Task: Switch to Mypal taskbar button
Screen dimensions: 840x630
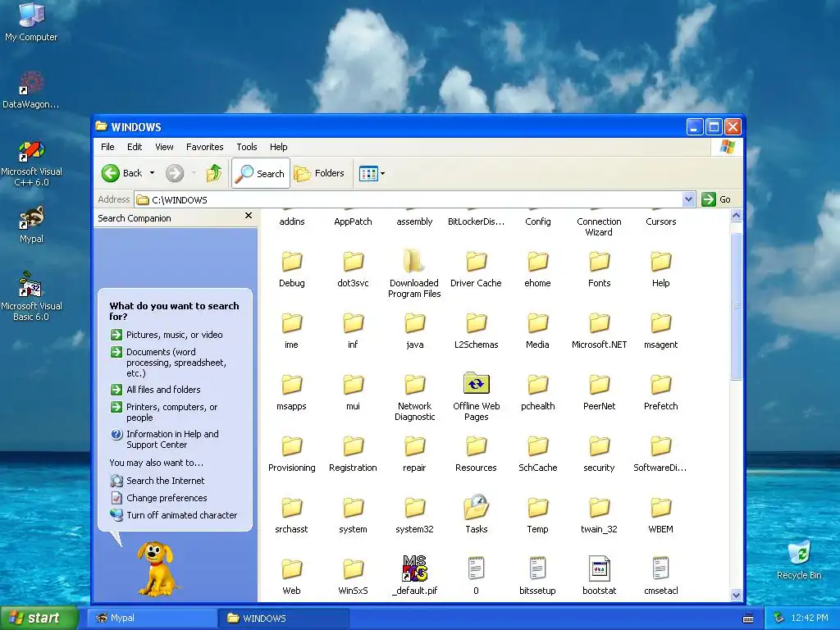Action: pos(152,618)
